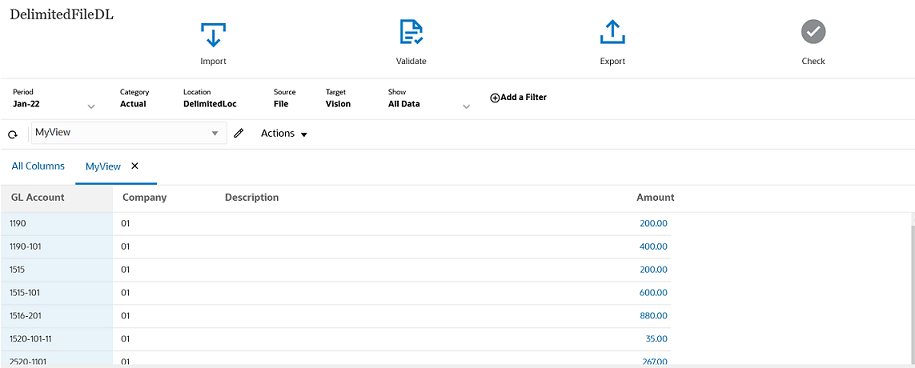This screenshot has height=368, width=915.
Task: Click Company cell 01 in row 1516-201
Action: pos(125,316)
